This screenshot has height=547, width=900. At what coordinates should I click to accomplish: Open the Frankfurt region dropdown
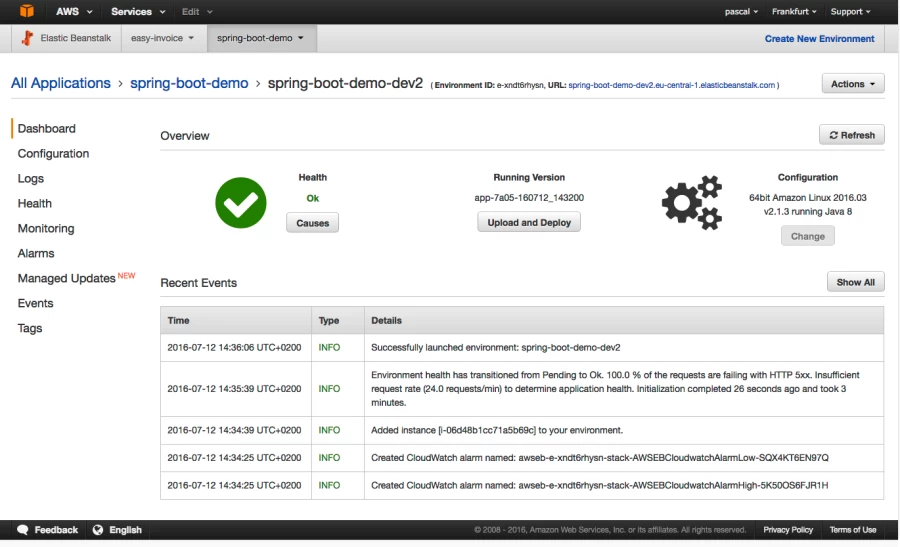(794, 11)
